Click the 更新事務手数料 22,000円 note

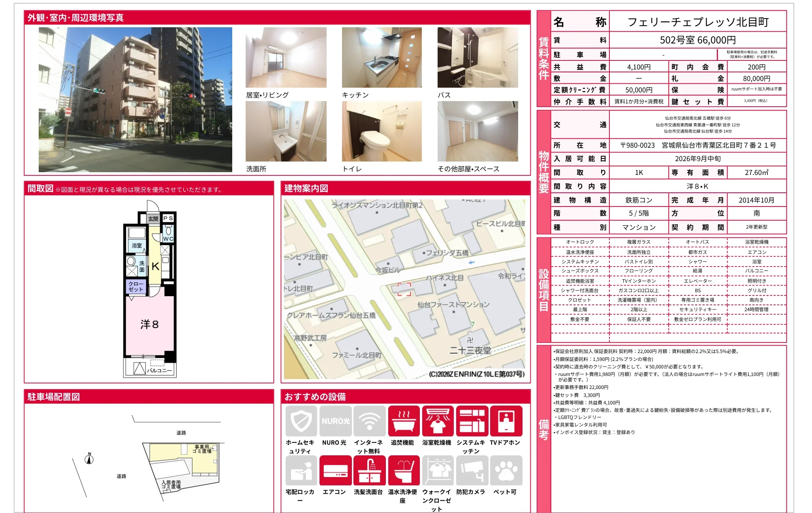[581, 387]
